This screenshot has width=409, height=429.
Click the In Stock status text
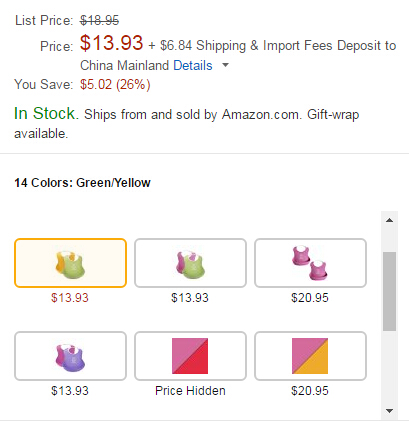pos(46,113)
